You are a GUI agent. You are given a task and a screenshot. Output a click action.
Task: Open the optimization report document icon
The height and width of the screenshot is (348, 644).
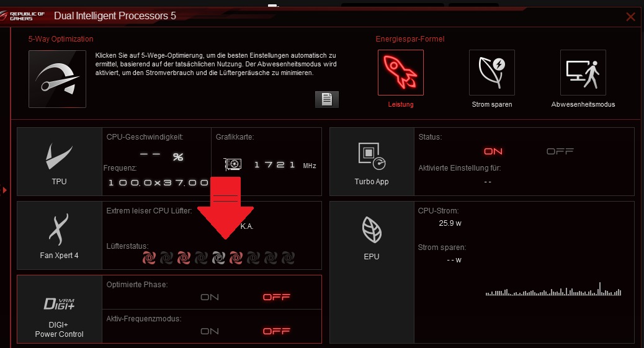[x=327, y=99]
